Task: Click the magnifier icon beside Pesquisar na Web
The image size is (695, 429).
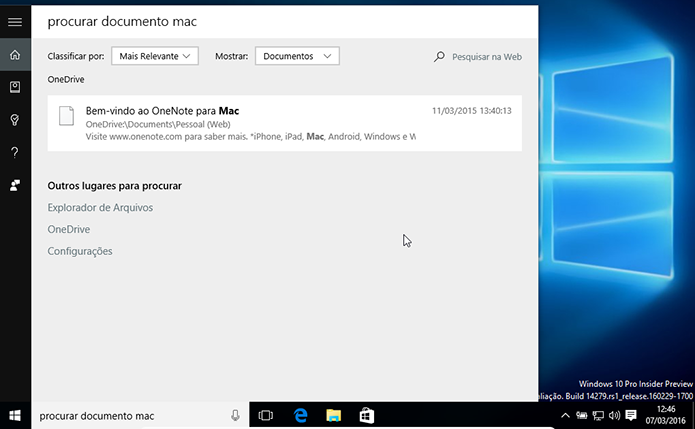Action: [439, 57]
